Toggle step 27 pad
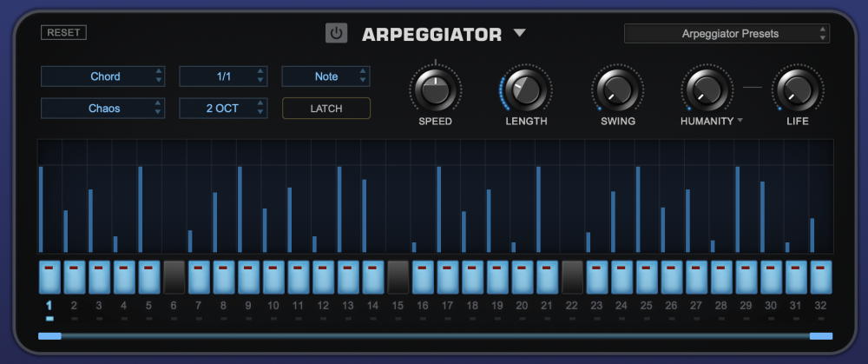Viewport: 868px width, 364px height. 696,277
